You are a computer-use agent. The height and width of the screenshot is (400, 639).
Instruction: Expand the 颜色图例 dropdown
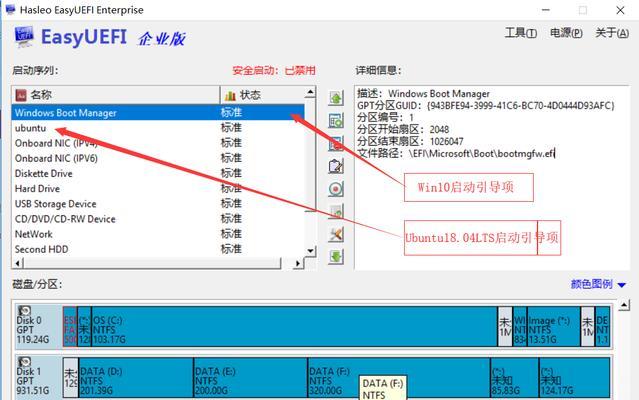[x=598, y=284]
